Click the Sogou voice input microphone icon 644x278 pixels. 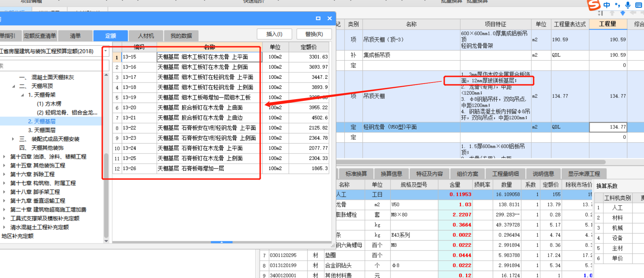pyautogui.click(x=628, y=5)
